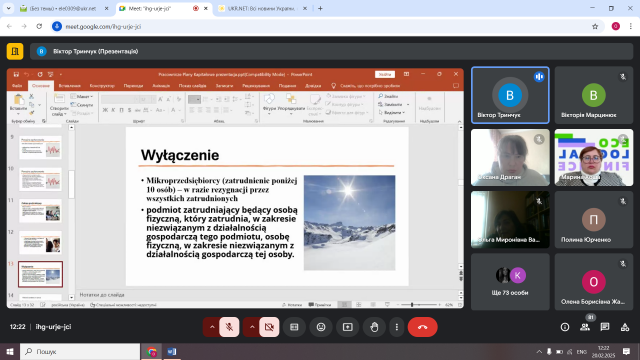
Task: Select Вікторія Марцинюк participant tile
Action: [594, 95]
